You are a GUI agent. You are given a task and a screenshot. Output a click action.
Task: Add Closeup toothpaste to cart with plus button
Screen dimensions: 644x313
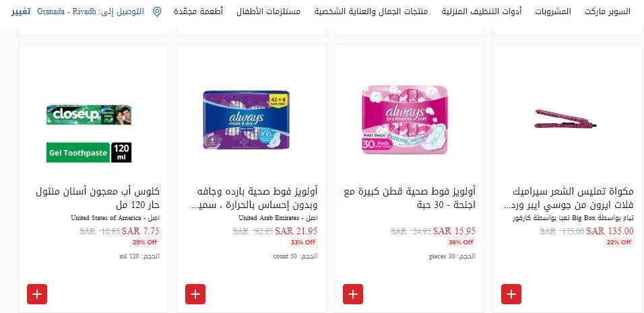tap(37, 294)
